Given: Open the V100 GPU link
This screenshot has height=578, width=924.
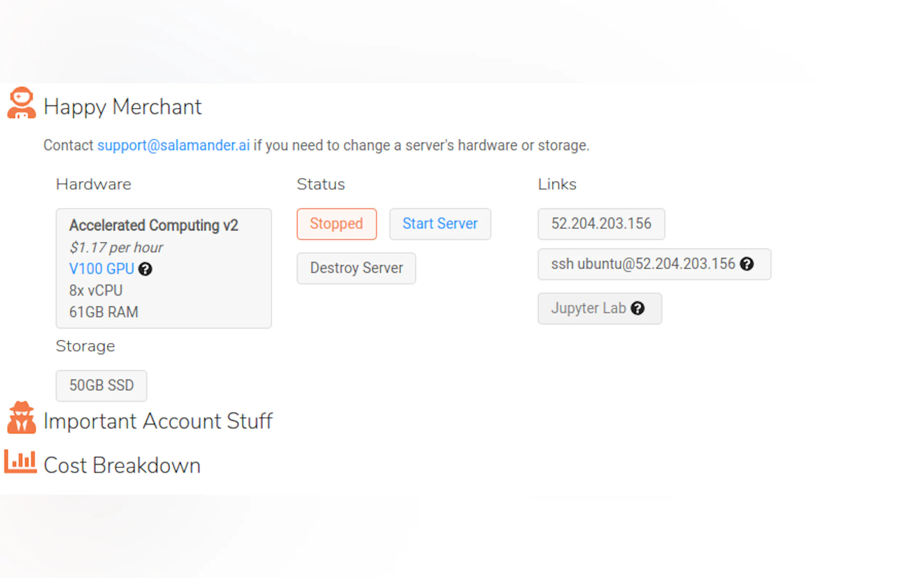Looking at the screenshot, I should tap(101, 269).
